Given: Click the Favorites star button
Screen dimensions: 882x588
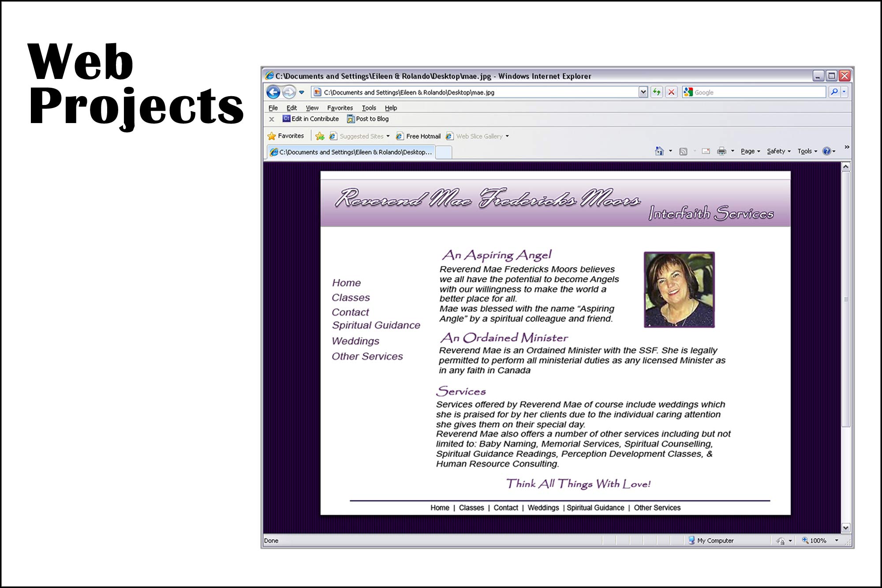Looking at the screenshot, I should pos(286,136).
